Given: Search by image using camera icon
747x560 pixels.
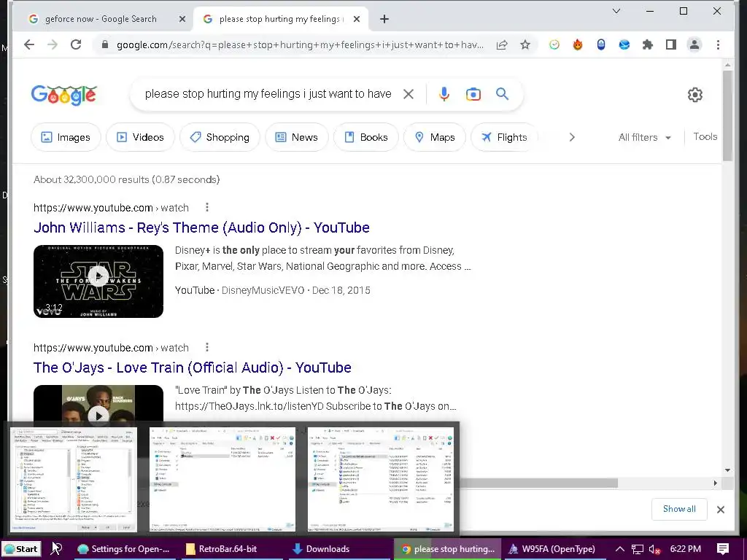Looking at the screenshot, I should click(x=473, y=94).
